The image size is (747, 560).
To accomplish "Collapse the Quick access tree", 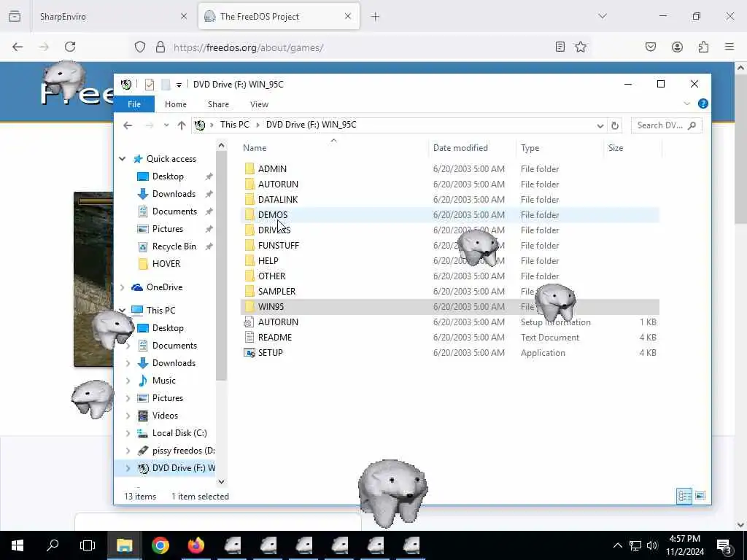I will pyautogui.click(x=123, y=159).
